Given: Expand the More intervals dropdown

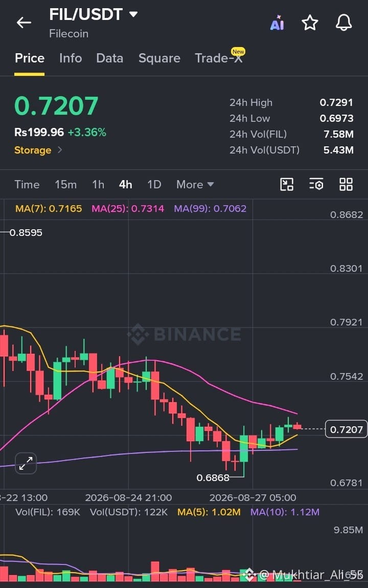Looking at the screenshot, I should coord(195,185).
